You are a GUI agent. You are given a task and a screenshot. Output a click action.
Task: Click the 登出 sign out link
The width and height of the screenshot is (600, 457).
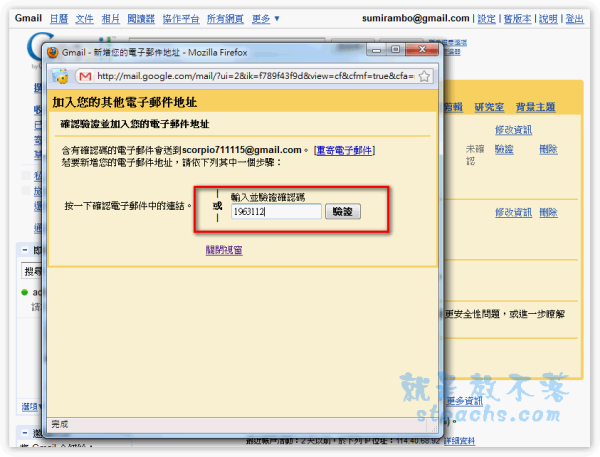575,18
